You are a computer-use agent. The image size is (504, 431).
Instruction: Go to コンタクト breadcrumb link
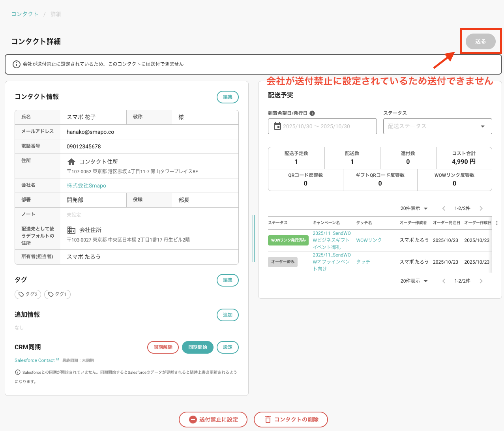[x=24, y=14]
